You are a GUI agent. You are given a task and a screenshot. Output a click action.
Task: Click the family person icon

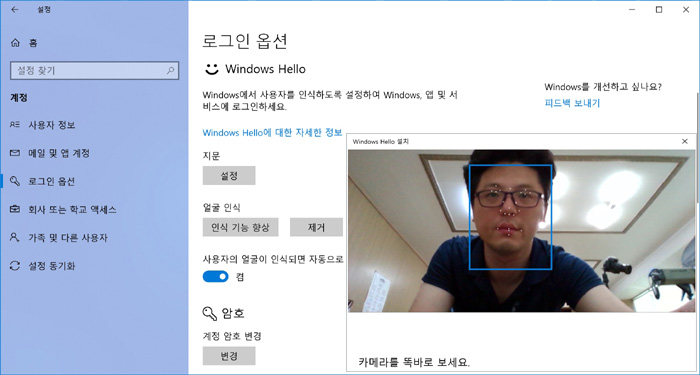pos(15,237)
